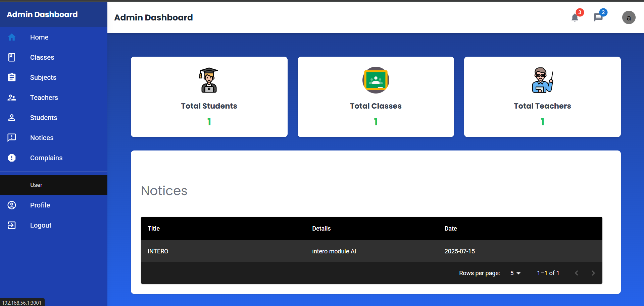The image size is (644, 306).
Task: Click the Students person icon
Action: point(12,118)
